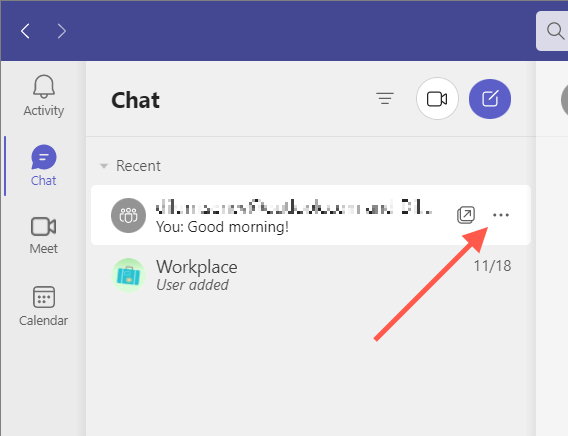This screenshot has height=436, width=568.
Task: Open the Workplace chat
Action: coord(311,275)
